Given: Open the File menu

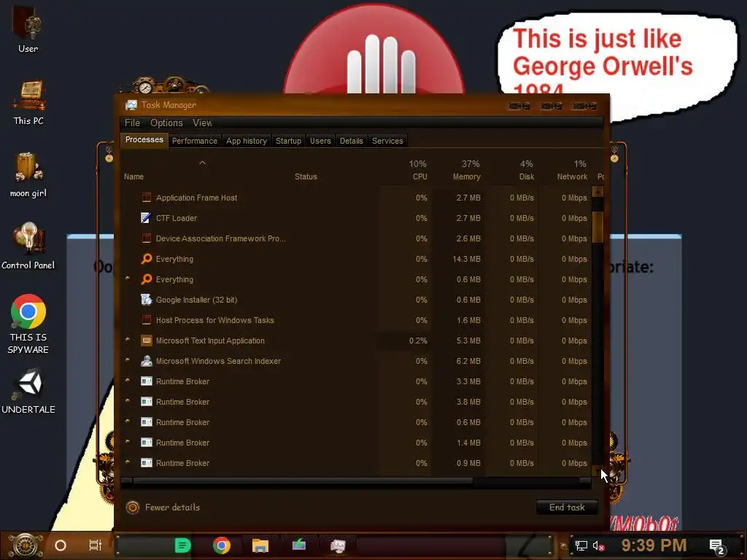Looking at the screenshot, I should 132,122.
